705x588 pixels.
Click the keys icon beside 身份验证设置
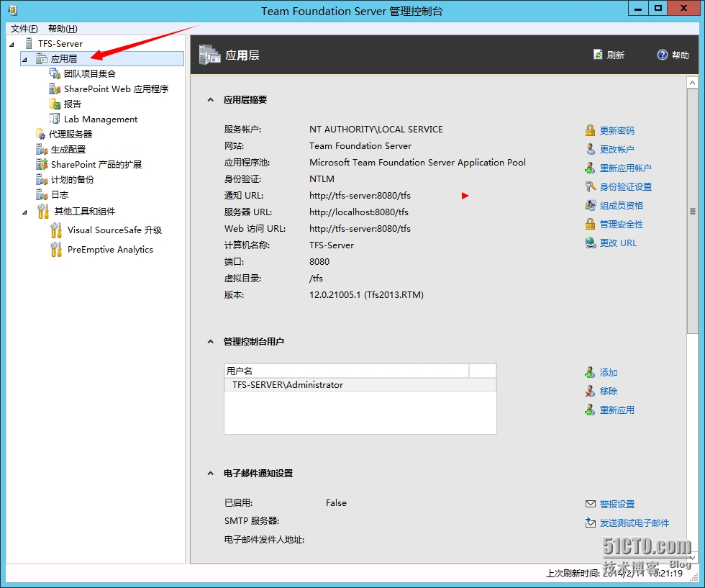pos(591,186)
